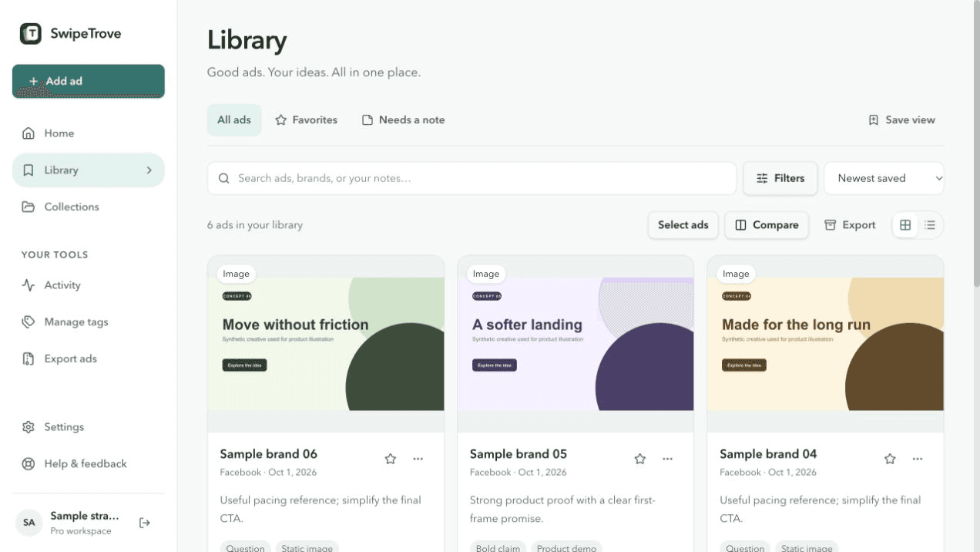This screenshot has width=980, height=552.
Task: Open Home in the sidebar
Action: [89, 133]
